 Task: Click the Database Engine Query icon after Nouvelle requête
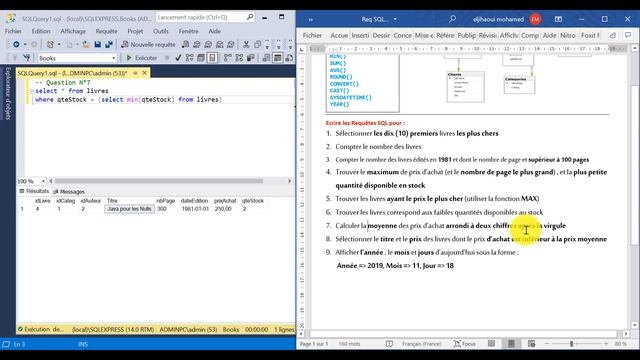(185, 44)
